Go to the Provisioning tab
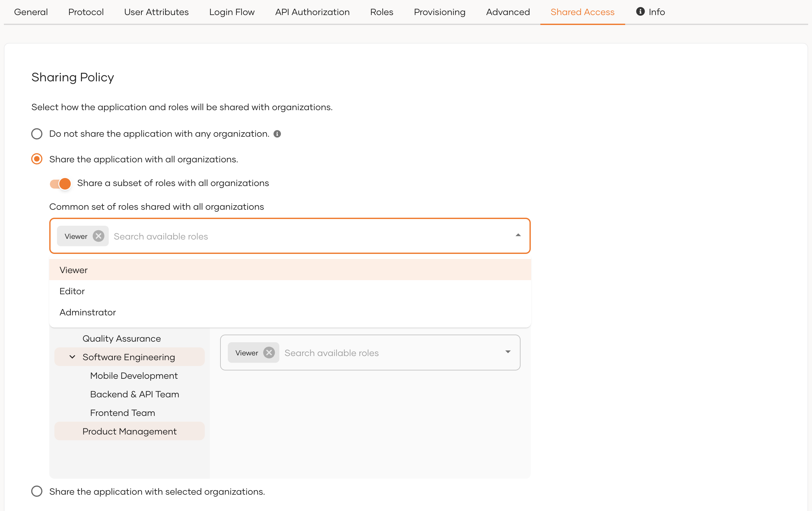This screenshot has height=511, width=812. pyautogui.click(x=439, y=12)
